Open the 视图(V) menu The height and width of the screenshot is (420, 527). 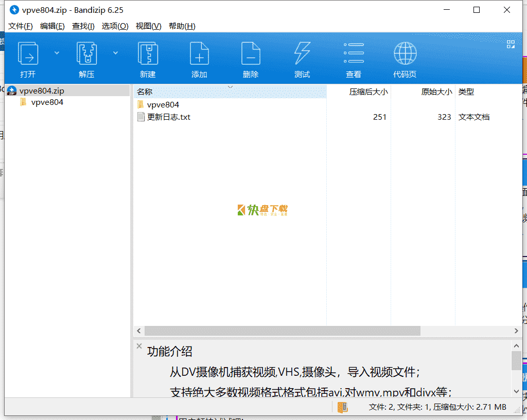(148, 26)
